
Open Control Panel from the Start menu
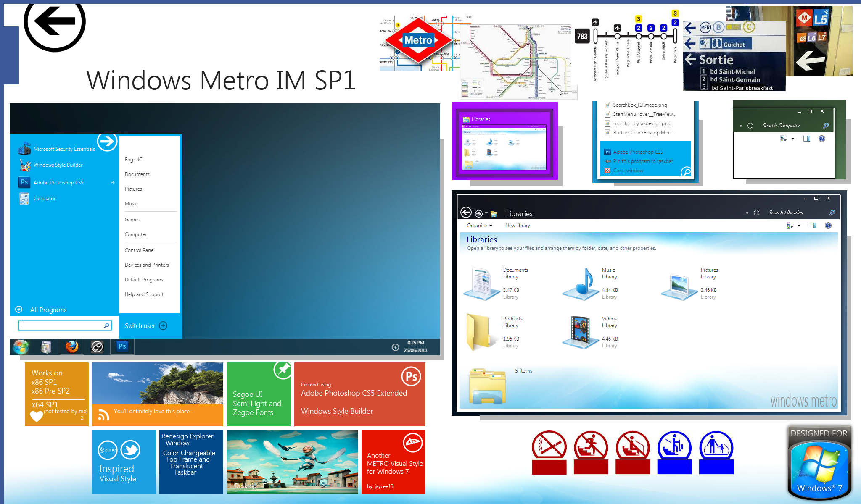(140, 250)
